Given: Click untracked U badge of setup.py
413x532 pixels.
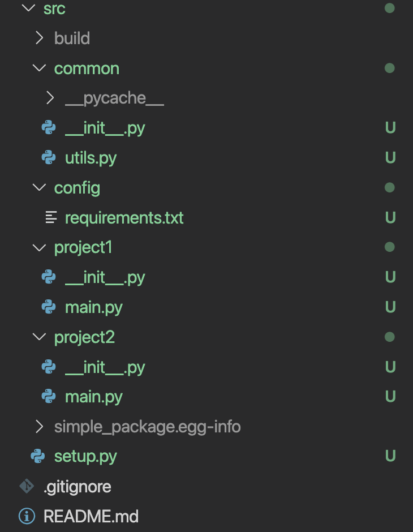Looking at the screenshot, I should tap(390, 456).
